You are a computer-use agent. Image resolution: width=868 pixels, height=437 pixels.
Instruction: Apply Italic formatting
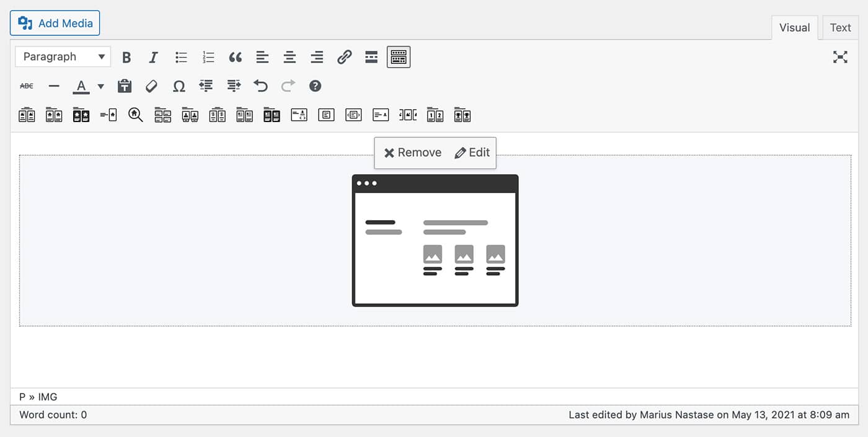point(153,57)
